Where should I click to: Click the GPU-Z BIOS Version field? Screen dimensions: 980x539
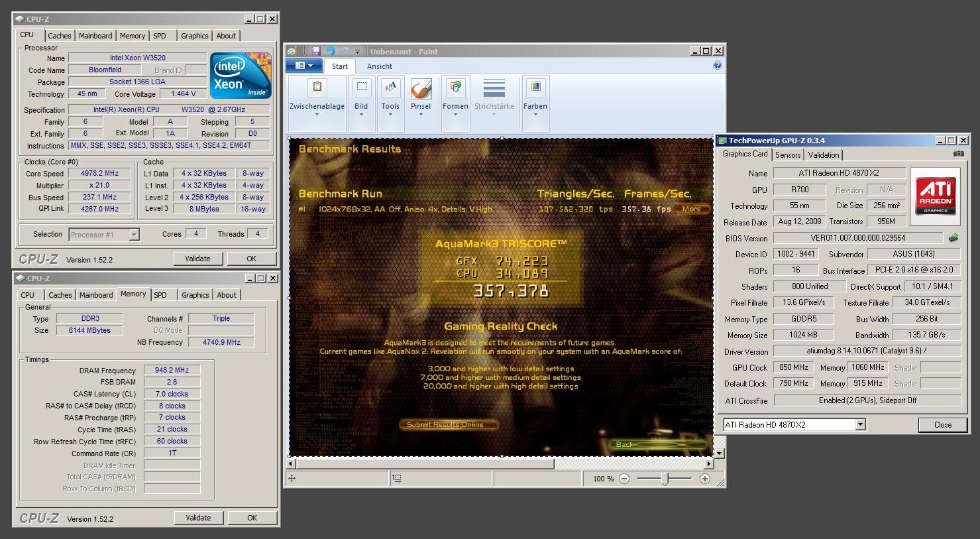pos(857,238)
